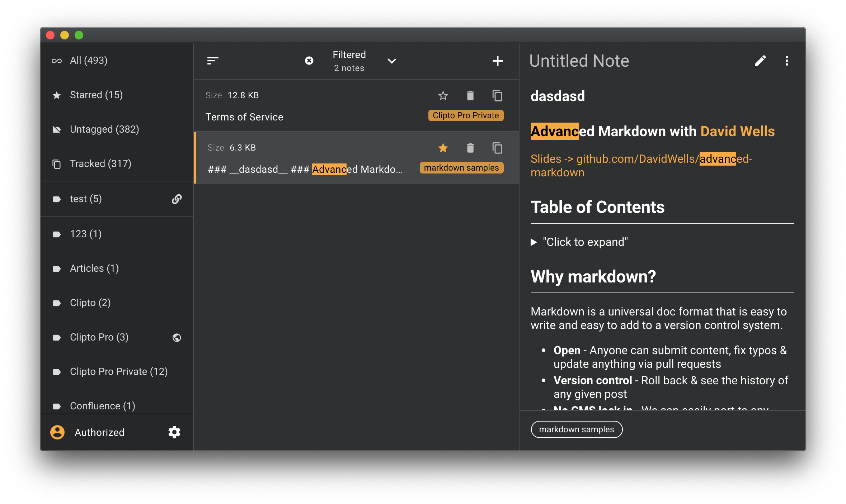
Task: Delete the Terms of Service note
Action: point(470,96)
